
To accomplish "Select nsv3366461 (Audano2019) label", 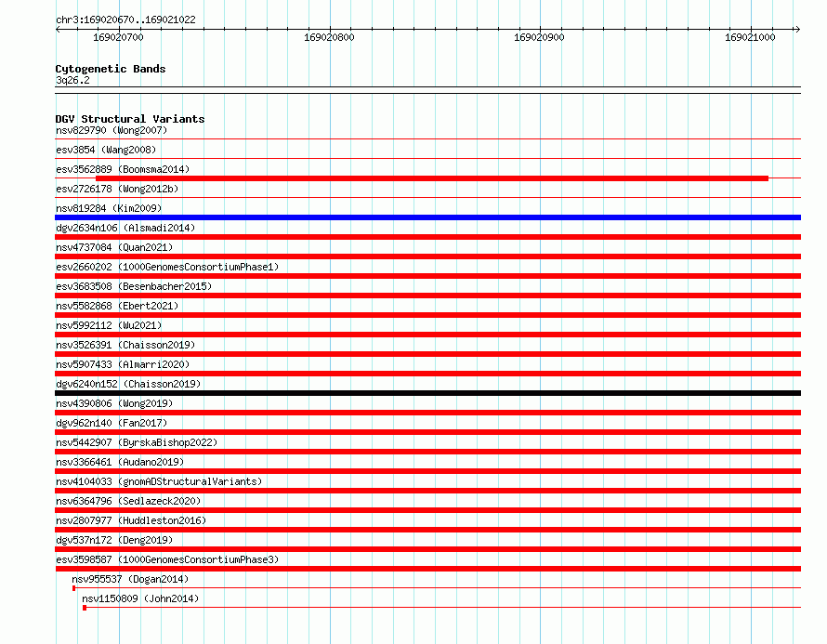I will point(120,462).
